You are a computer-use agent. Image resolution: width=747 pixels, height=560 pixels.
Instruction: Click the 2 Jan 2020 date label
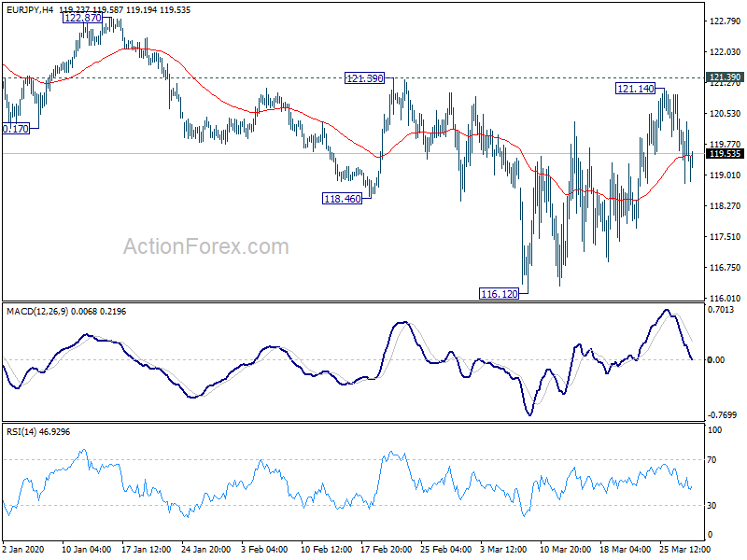(x=22, y=549)
